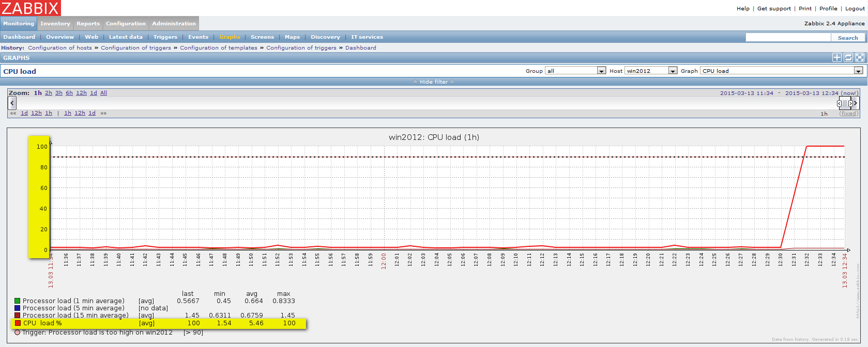The image size is (868, 347).
Task: Go to Maps submenu item
Action: [292, 37]
